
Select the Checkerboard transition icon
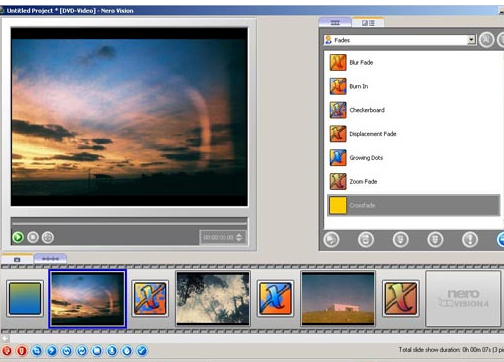point(338,110)
